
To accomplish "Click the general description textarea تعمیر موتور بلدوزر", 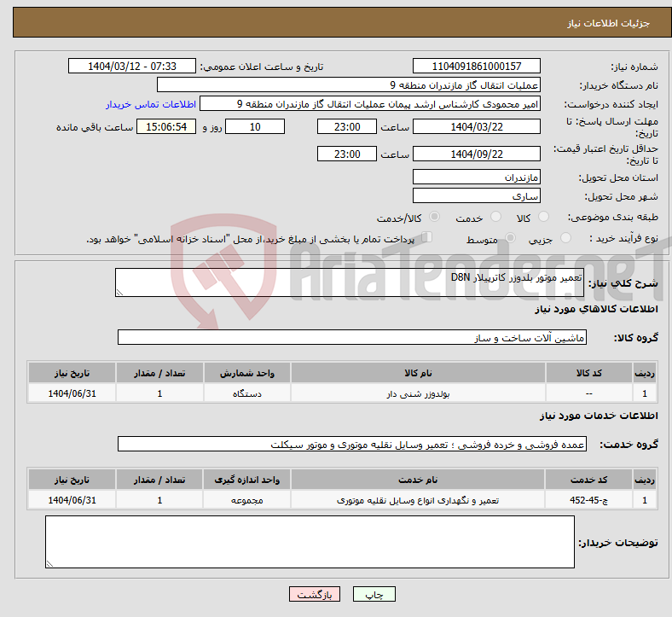I will (x=350, y=282).
